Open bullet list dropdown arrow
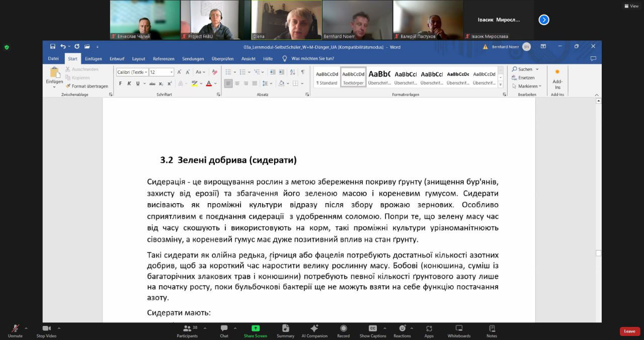644x340 pixels. click(235, 72)
